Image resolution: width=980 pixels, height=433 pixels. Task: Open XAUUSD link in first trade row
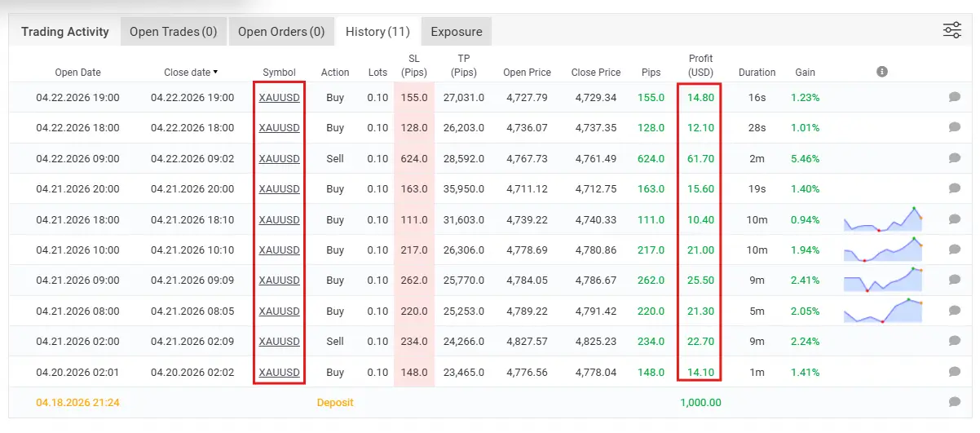coord(279,97)
